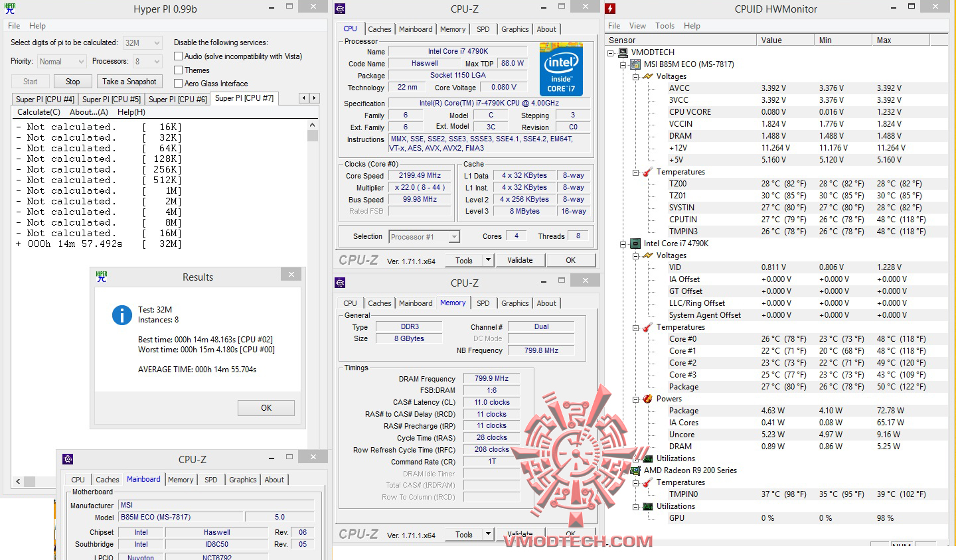Select the Super PI [CPU #5] tab
This screenshot has width=956, height=560.
pyautogui.click(x=112, y=99)
